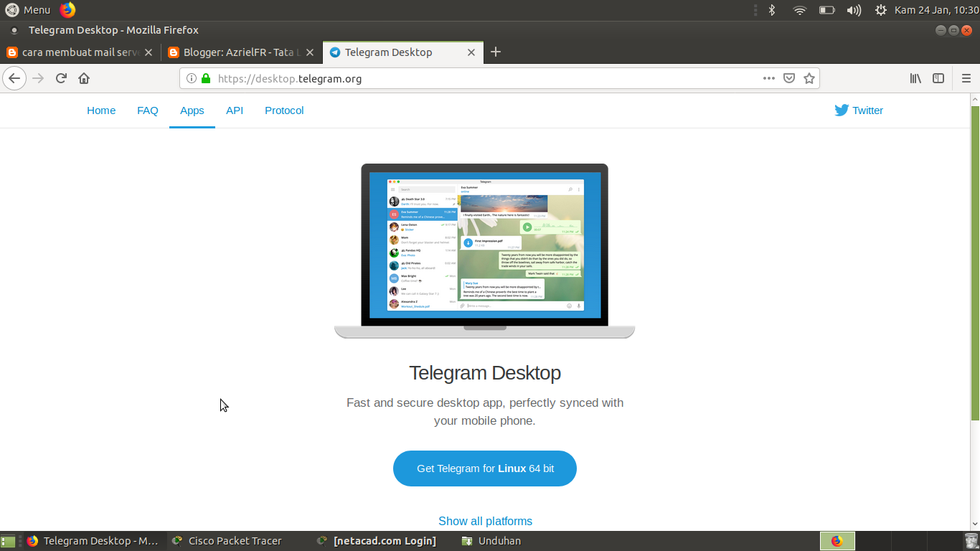Select the Telegram Desktop browser tab
The height and width of the screenshot is (551, 980).
[x=402, y=52]
